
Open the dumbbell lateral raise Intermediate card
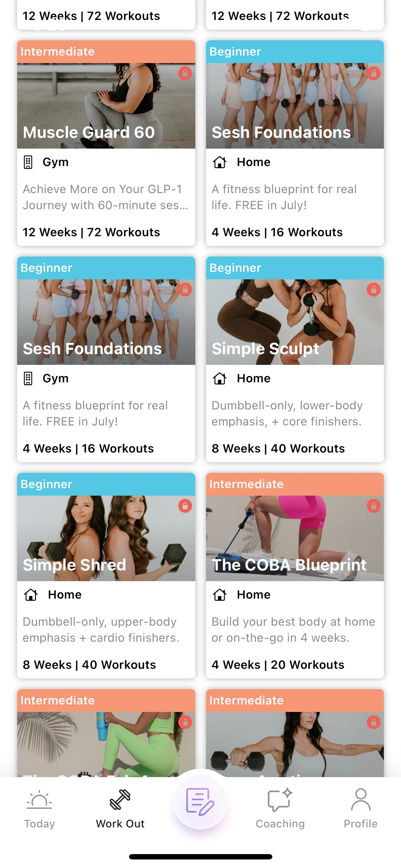295,733
